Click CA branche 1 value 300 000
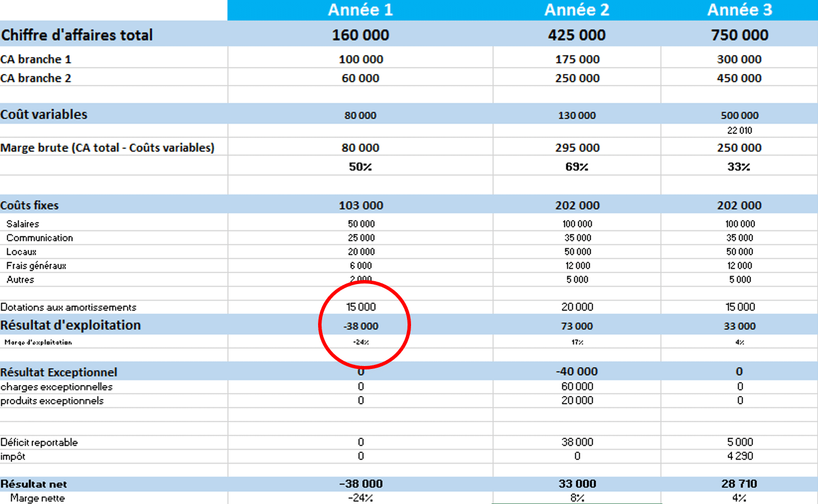 [739, 59]
